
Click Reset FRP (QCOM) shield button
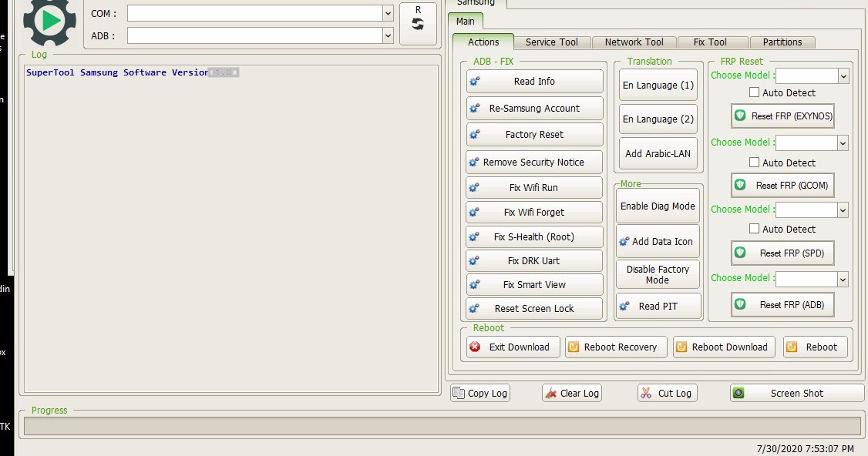(782, 186)
